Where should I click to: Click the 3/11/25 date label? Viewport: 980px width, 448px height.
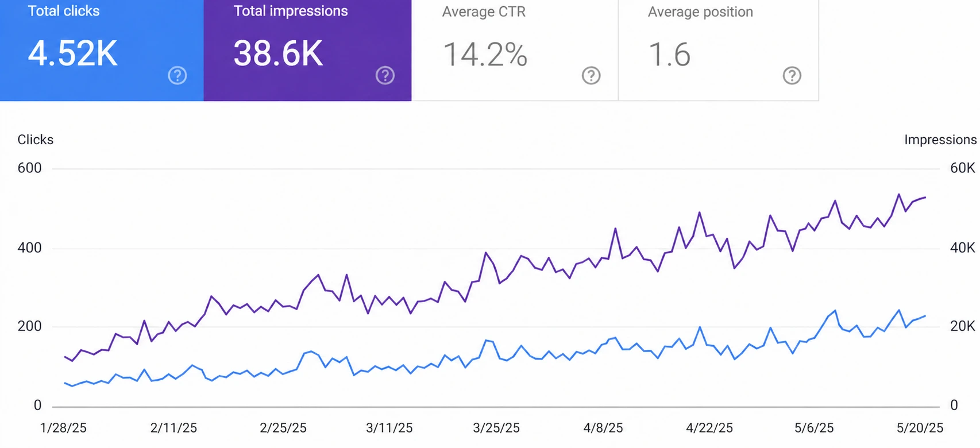[389, 428]
